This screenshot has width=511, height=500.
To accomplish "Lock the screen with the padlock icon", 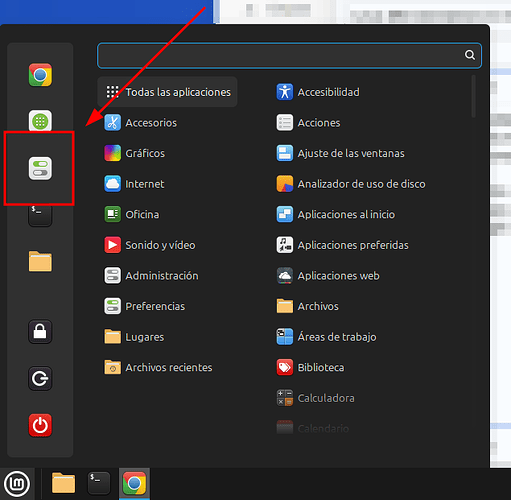I will tap(40, 332).
